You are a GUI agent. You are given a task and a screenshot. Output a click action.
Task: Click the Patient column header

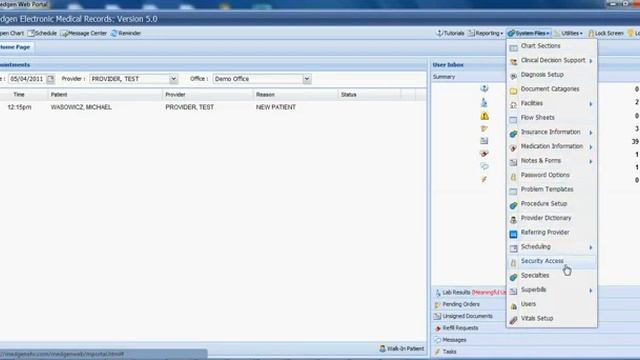[105, 95]
